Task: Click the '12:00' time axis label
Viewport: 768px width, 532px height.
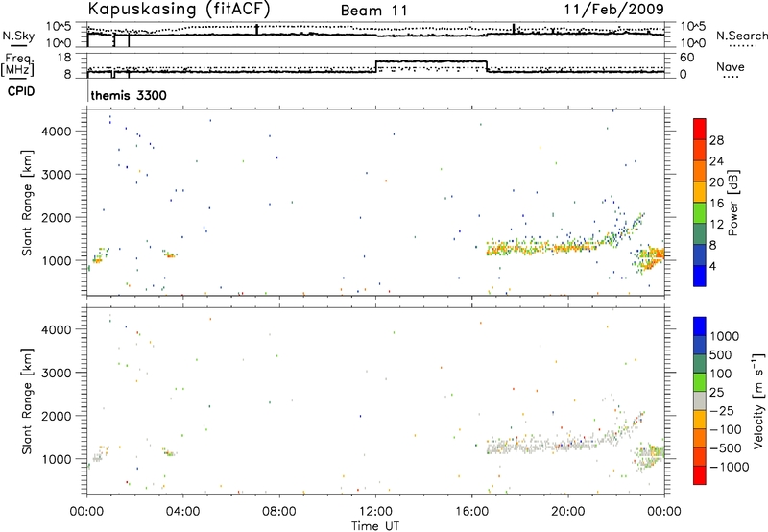Action: point(375,512)
